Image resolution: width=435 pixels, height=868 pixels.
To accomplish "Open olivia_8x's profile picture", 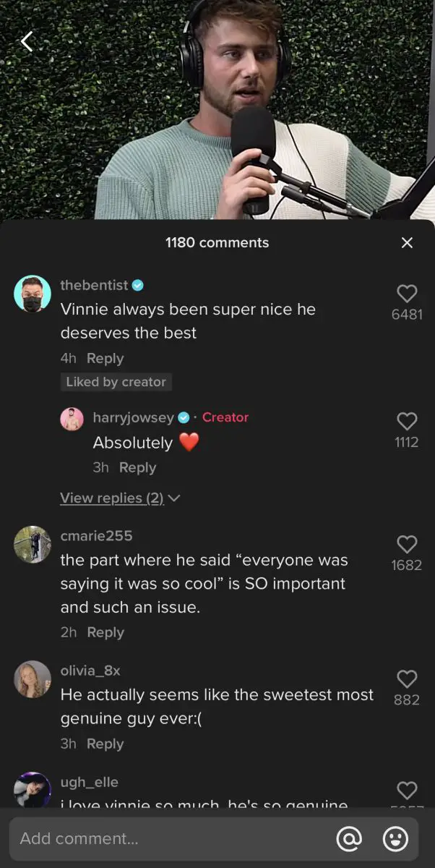I will point(33,679).
